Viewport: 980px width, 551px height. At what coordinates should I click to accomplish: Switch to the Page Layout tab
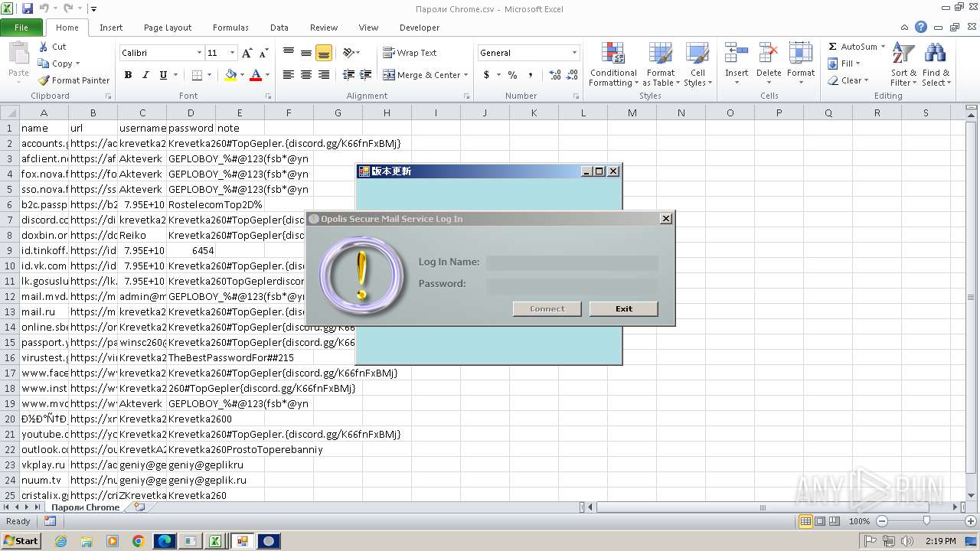pyautogui.click(x=168, y=28)
